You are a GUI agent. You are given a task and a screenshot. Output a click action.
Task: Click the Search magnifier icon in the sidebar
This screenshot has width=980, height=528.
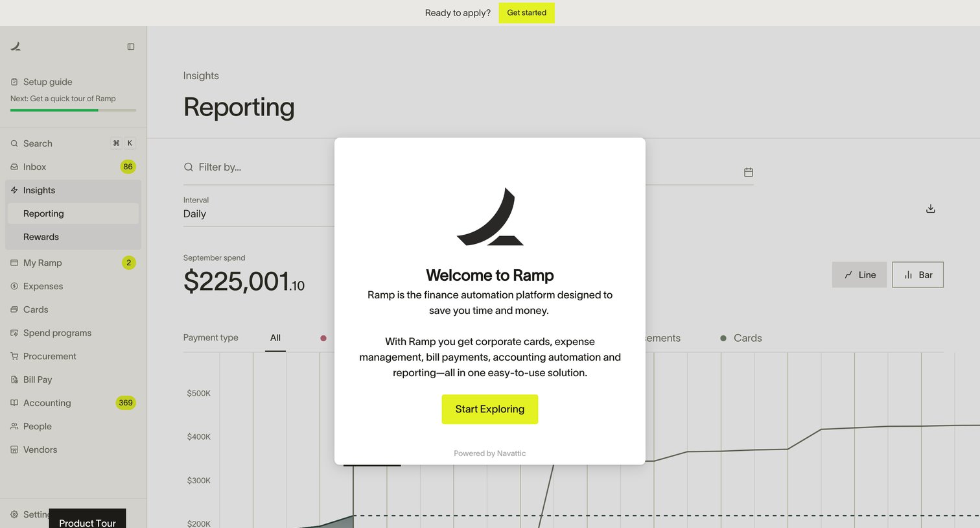tap(14, 143)
